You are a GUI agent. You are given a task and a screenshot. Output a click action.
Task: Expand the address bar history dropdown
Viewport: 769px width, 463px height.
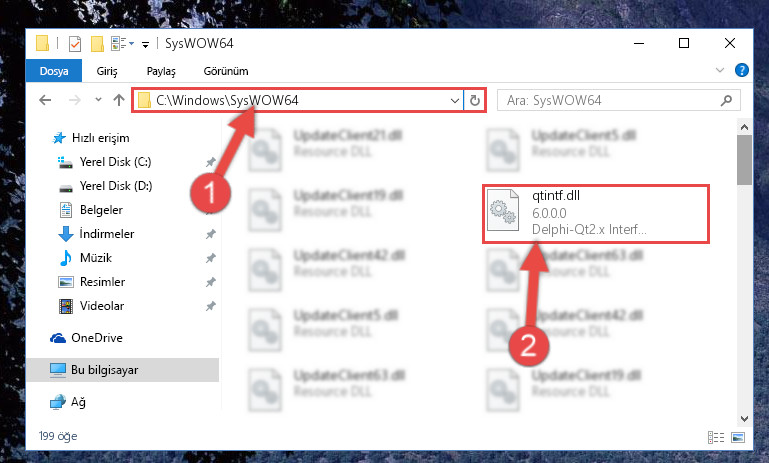click(x=455, y=101)
